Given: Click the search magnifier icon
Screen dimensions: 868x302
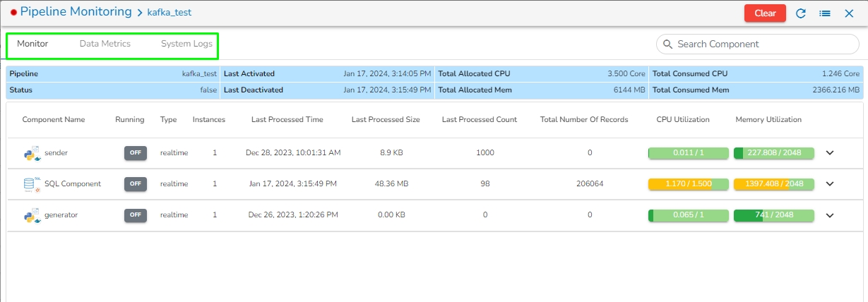Looking at the screenshot, I should pyautogui.click(x=667, y=44).
